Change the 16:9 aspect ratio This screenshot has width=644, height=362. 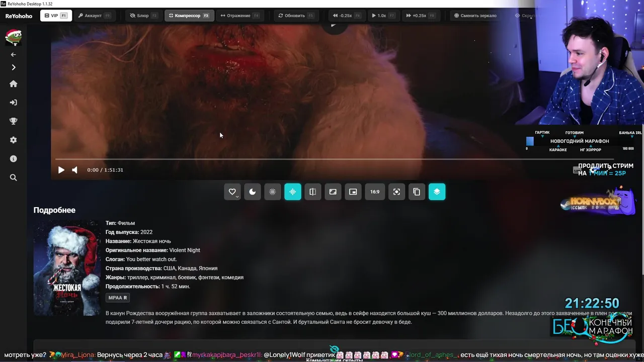point(375,192)
